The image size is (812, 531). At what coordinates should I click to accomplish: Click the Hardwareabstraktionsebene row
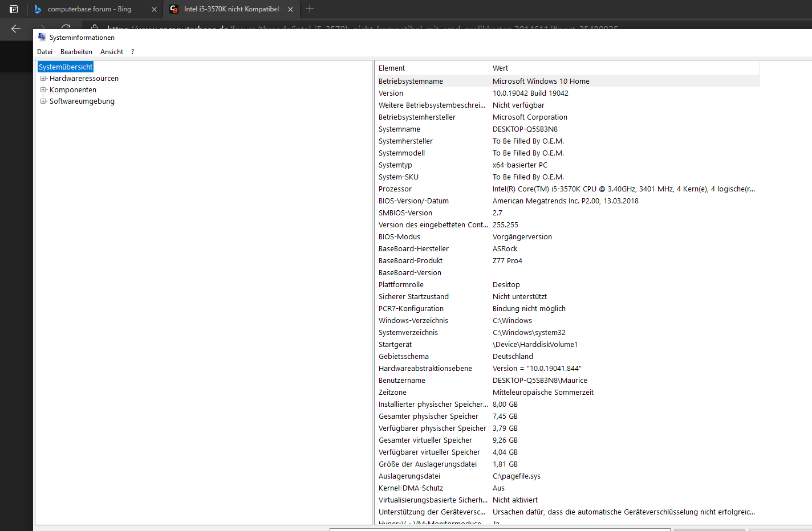[567, 369]
